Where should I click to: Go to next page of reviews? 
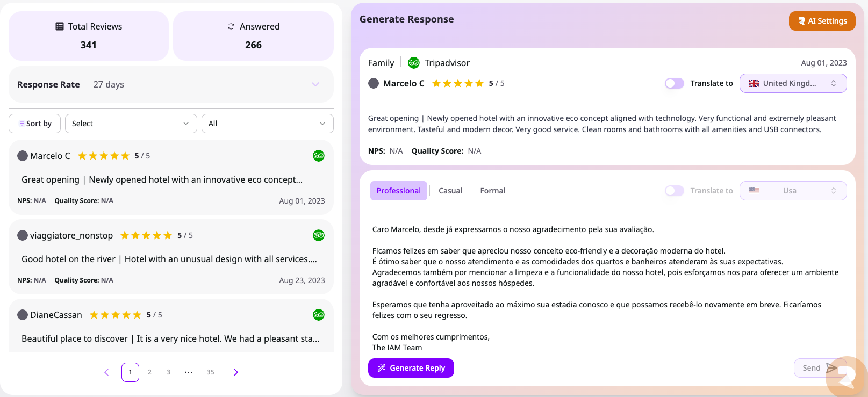pos(235,372)
